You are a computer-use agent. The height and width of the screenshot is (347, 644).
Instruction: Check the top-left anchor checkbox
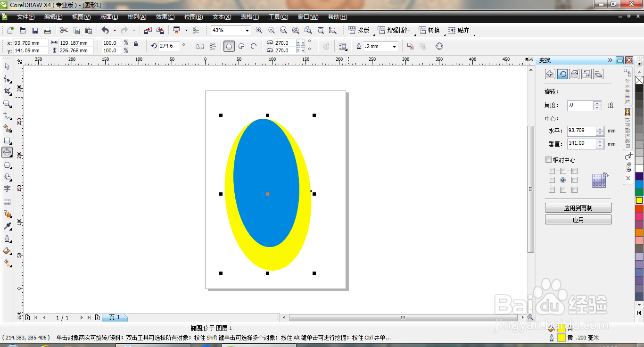coord(552,171)
